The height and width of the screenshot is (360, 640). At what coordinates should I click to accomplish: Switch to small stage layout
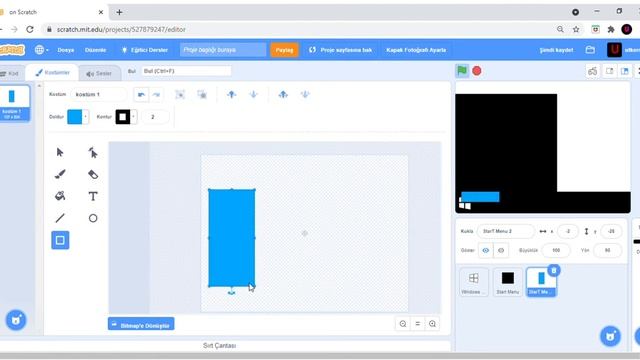pos(609,71)
